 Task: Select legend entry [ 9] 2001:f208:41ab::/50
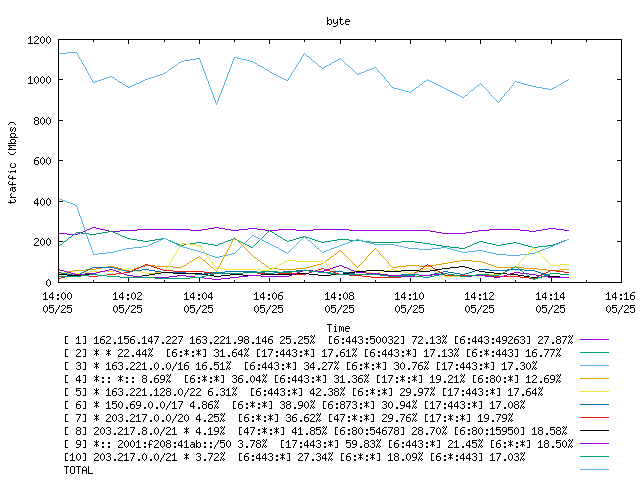(318, 444)
